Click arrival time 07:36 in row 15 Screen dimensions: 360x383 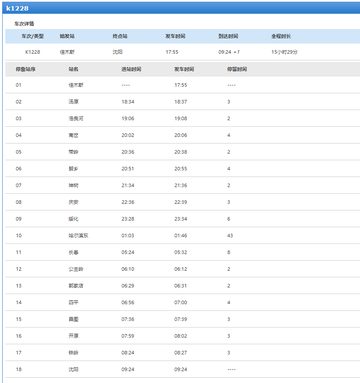[128, 319]
